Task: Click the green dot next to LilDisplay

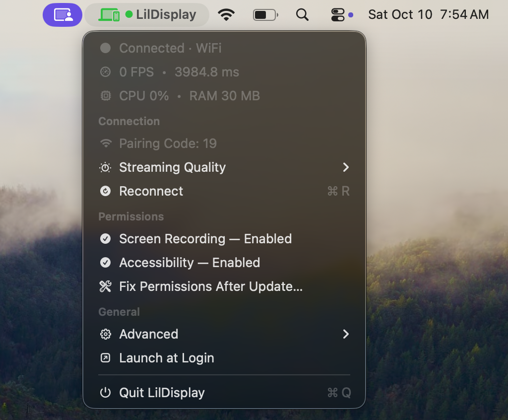Action: click(129, 14)
